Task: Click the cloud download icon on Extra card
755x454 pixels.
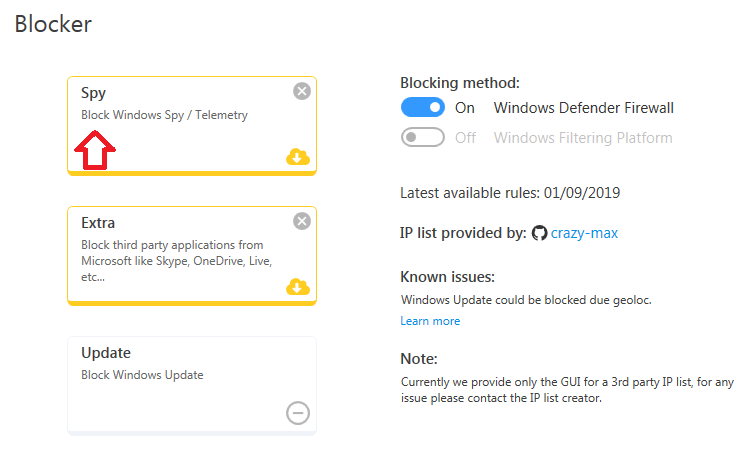Action: (x=297, y=287)
